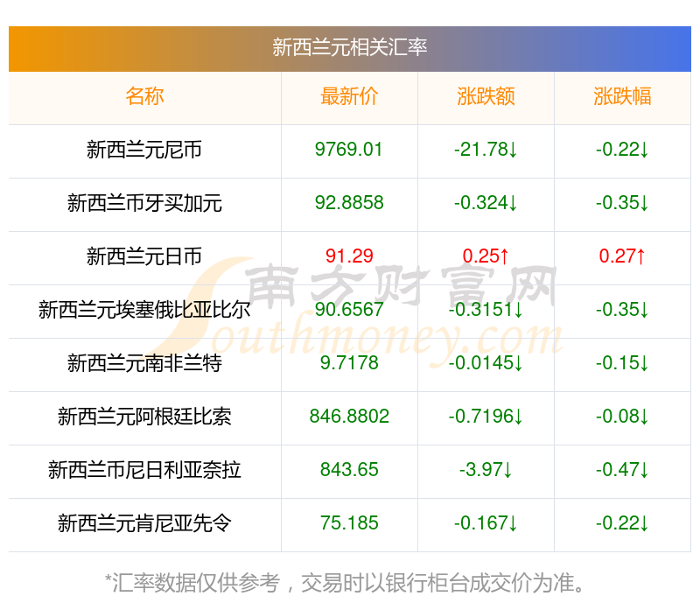Click the -0.47 down-arrow percentage

tap(622, 470)
